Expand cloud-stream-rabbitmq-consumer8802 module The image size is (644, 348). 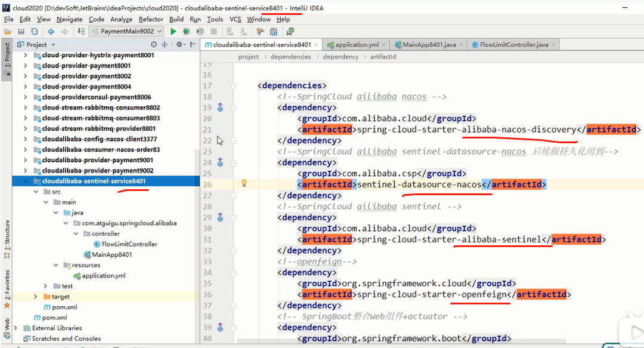pos(26,107)
